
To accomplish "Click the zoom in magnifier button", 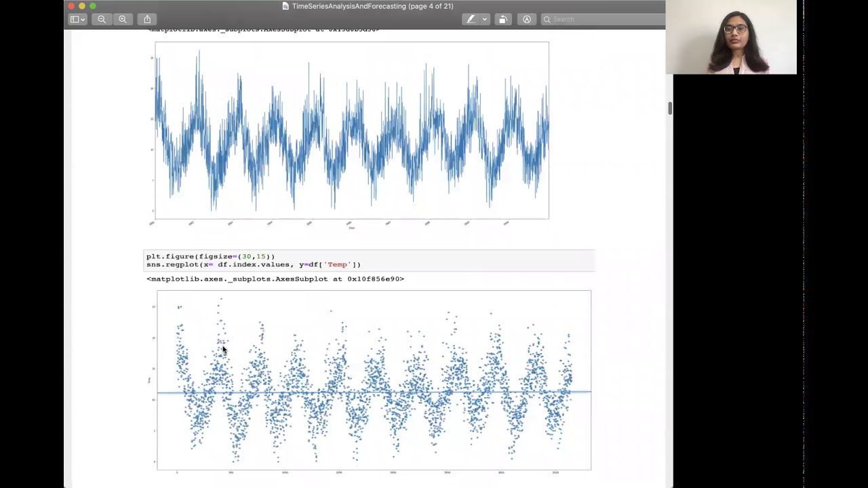I will (x=123, y=19).
